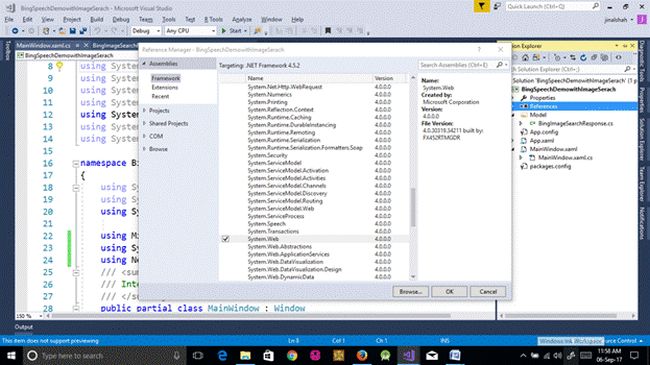Open the Task View taskbar icon
650x365 pixels.
[x=198, y=355]
